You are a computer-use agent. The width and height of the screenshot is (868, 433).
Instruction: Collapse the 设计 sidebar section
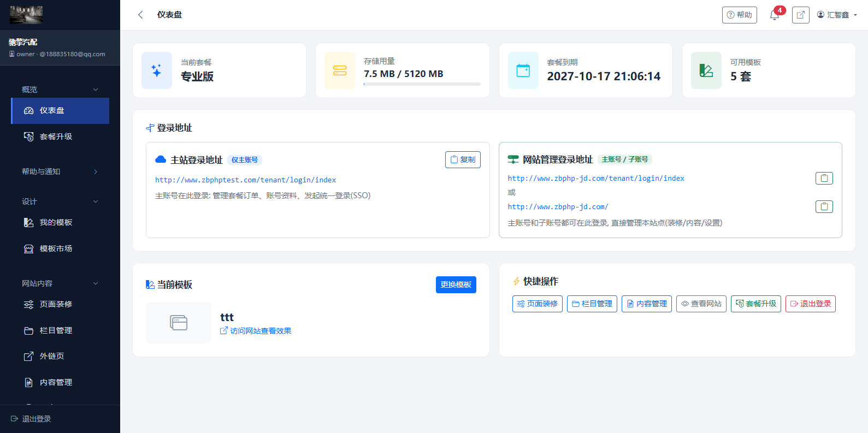(x=60, y=201)
